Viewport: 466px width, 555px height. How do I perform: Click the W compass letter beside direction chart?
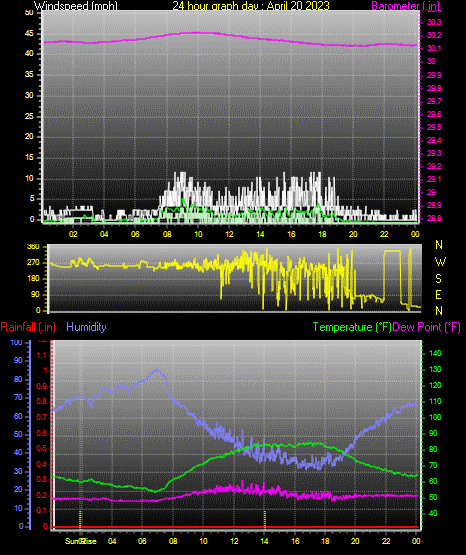(x=440, y=262)
